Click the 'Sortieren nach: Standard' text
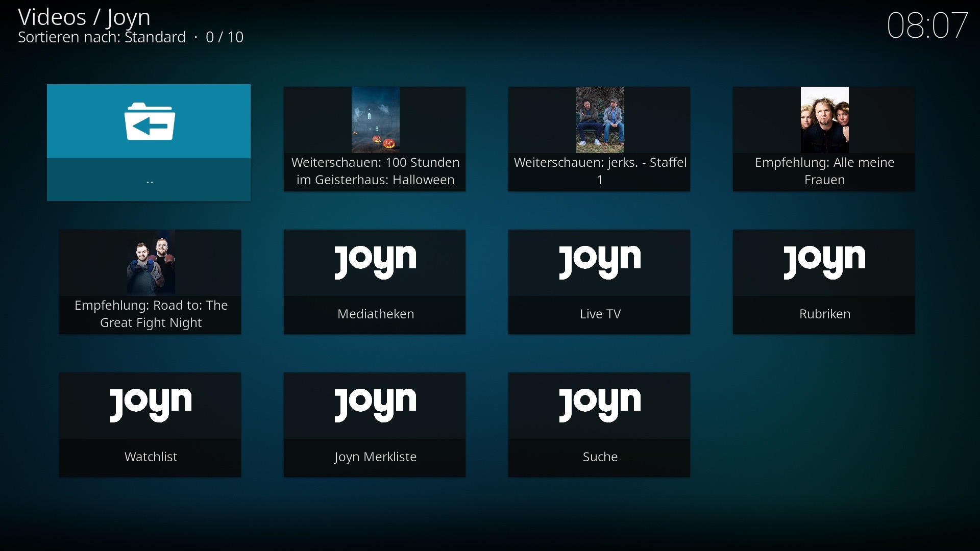The image size is (980, 551). [x=102, y=37]
